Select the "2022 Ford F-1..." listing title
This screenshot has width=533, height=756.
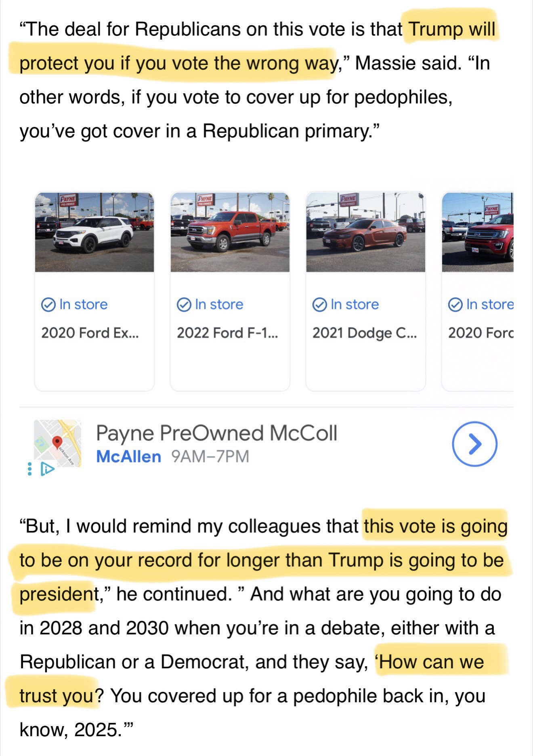(x=227, y=333)
